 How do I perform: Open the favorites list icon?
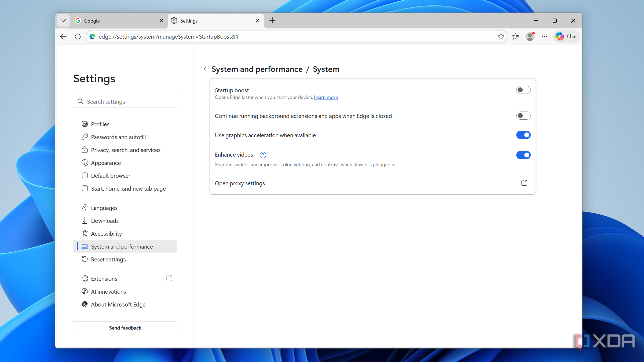point(515,36)
